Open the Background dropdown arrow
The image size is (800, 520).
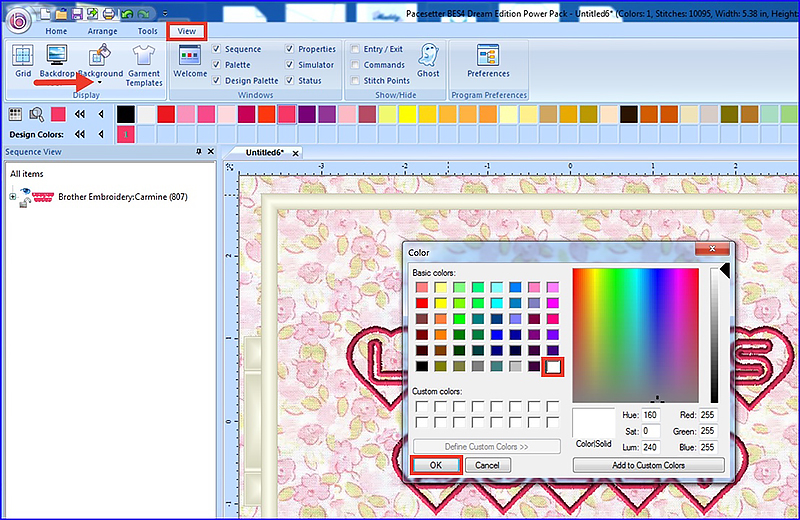point(100,83)
